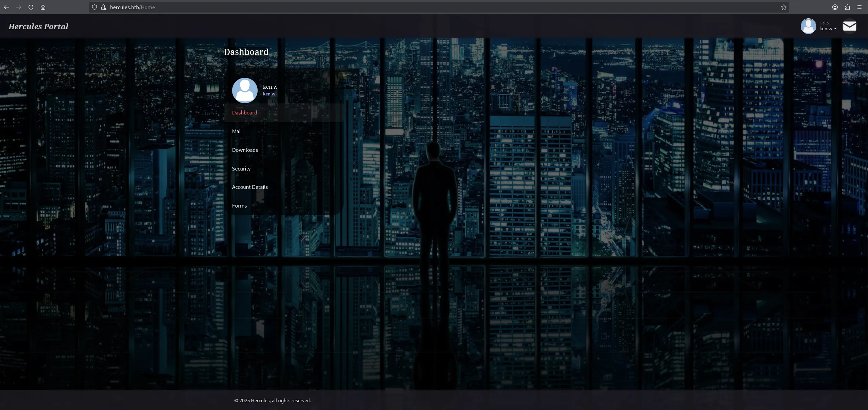868x410 pixels.
Task: Open the extensions puzzle icon
Action: (x=847, y=7)
